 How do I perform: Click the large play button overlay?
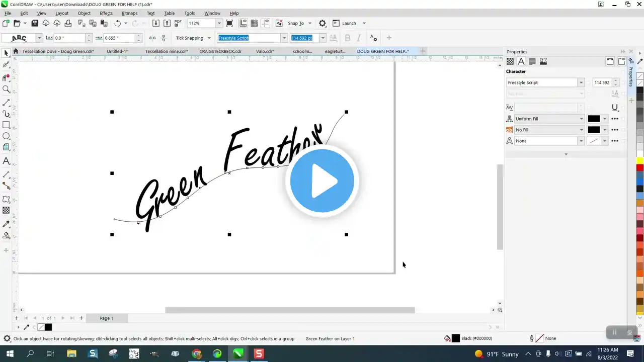point(322,180)
